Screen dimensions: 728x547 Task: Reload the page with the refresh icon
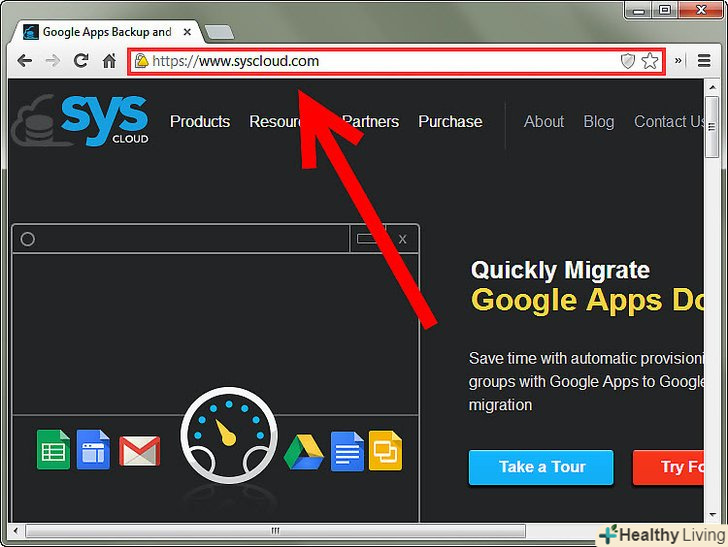(81, 60)
